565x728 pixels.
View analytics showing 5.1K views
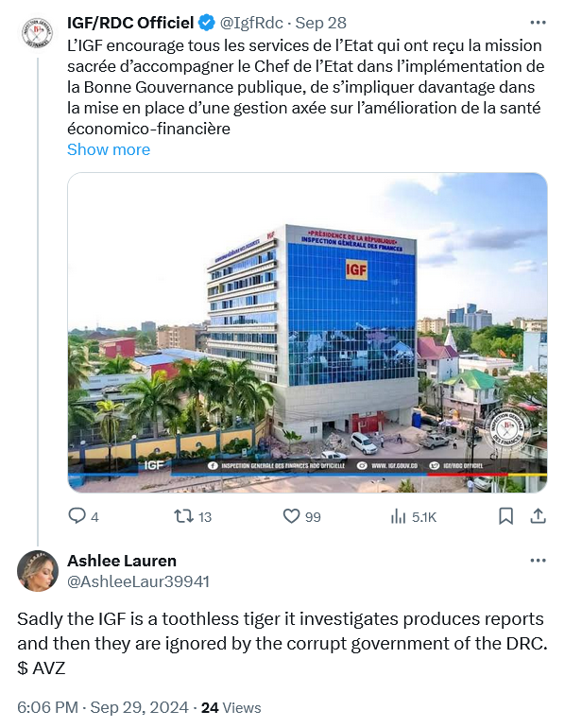coord(413,516)
